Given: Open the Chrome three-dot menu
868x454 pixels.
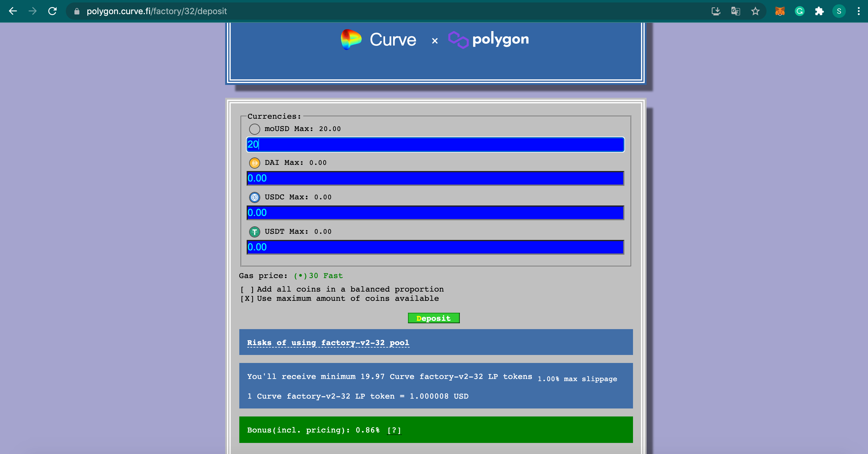Looking at the screenshot, I should coord(858,11).
